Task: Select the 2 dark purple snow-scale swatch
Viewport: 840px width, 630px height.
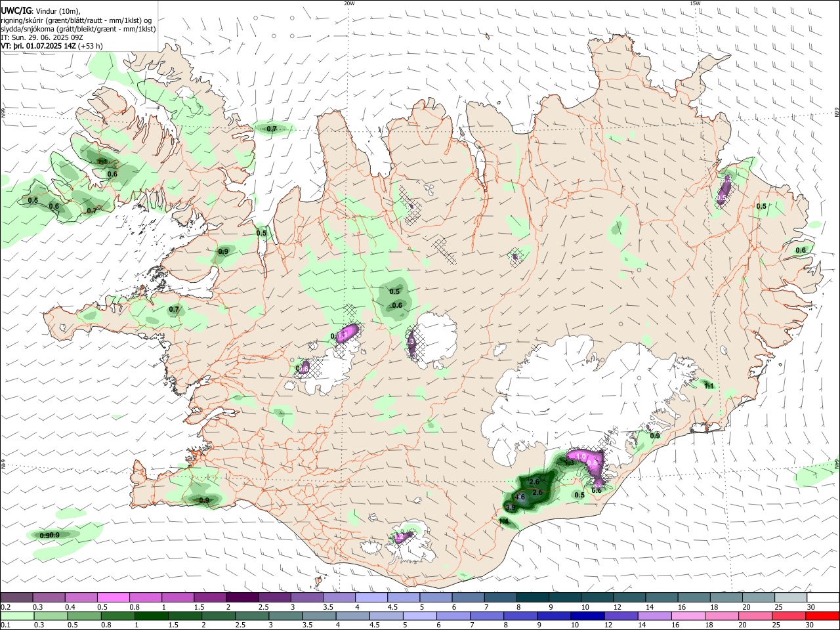Action: tap(242, 597)
